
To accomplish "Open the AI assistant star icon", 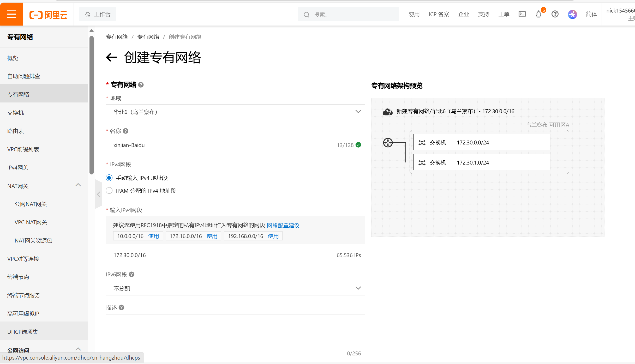I will tap(572, 14).
